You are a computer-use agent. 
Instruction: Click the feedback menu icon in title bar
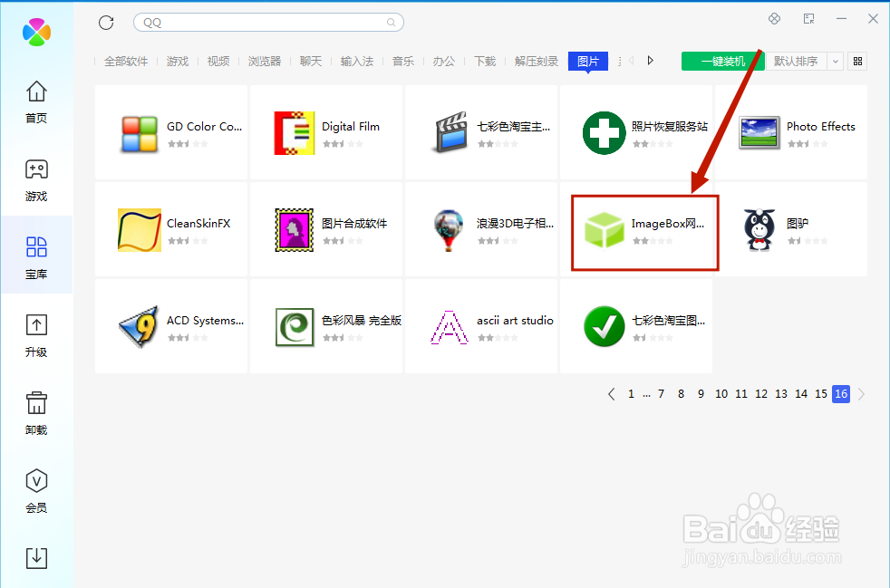pos(808,19)
